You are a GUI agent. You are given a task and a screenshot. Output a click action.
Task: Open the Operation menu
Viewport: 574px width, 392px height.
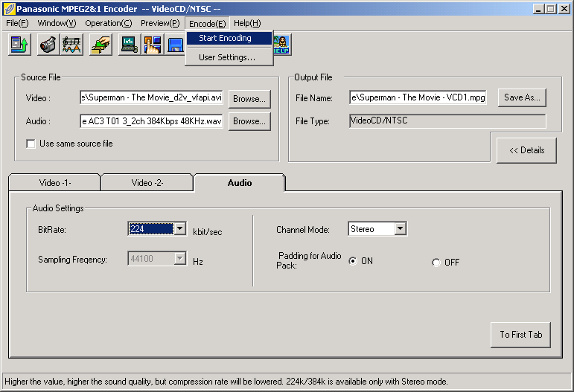[x=109, y=23]
